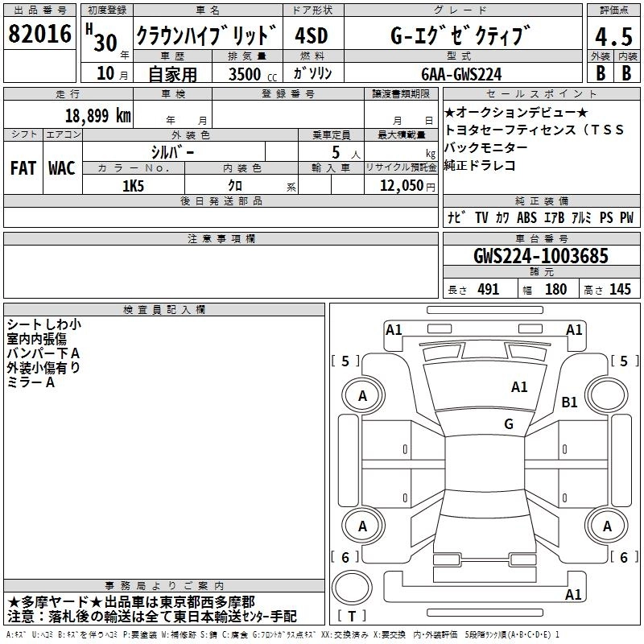This screenshot has height=644, width=644.
Task: Select the PW power window entry
Action: coord(627,217)
